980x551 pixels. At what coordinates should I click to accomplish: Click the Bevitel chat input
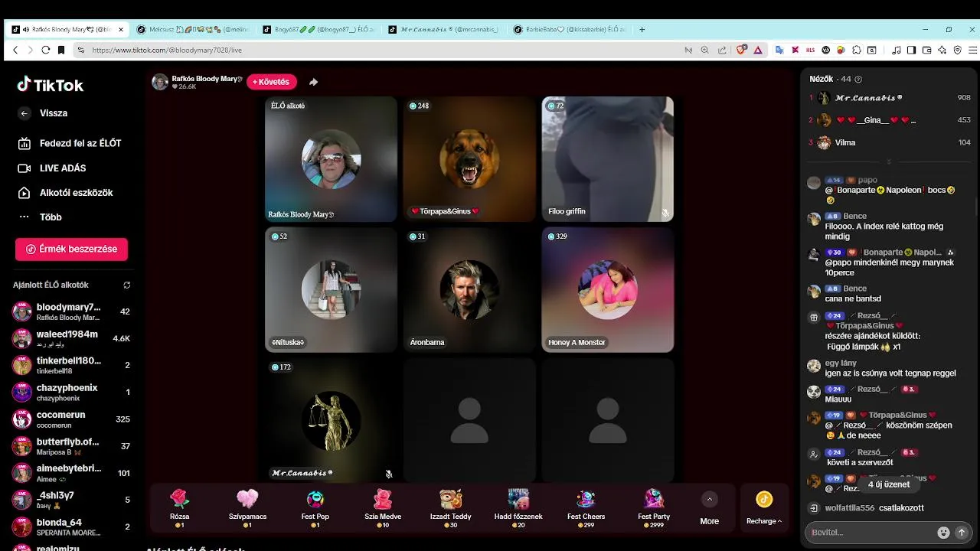(873, 532)
